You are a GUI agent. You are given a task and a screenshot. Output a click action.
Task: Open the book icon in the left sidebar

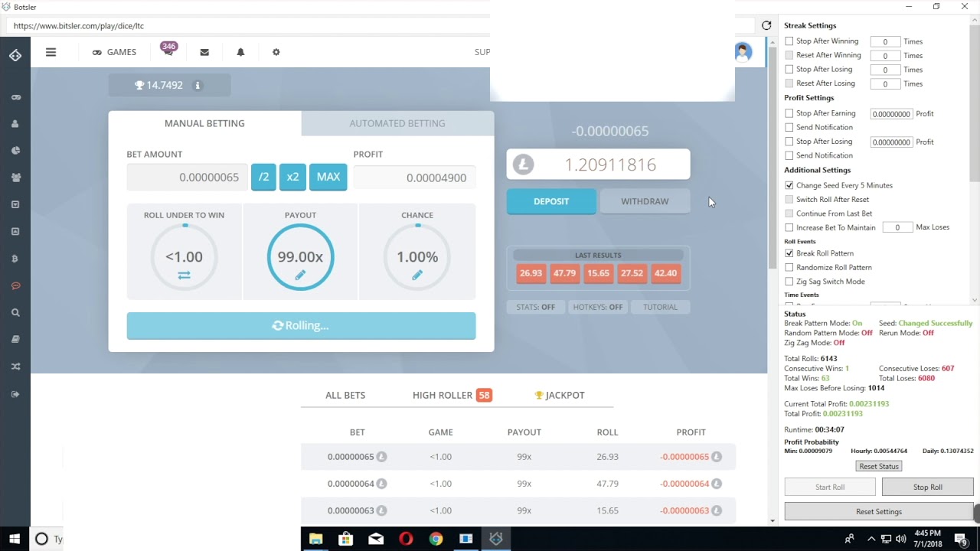pos(15,339)
